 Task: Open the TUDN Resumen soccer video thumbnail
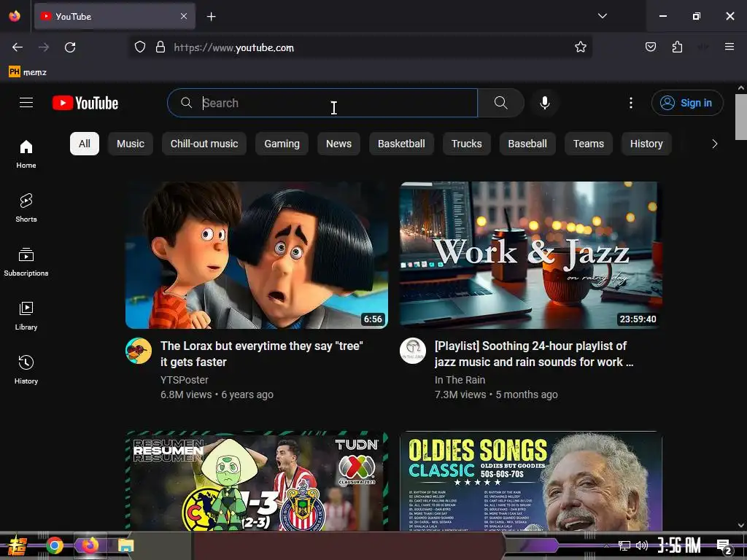pos(257,481)
